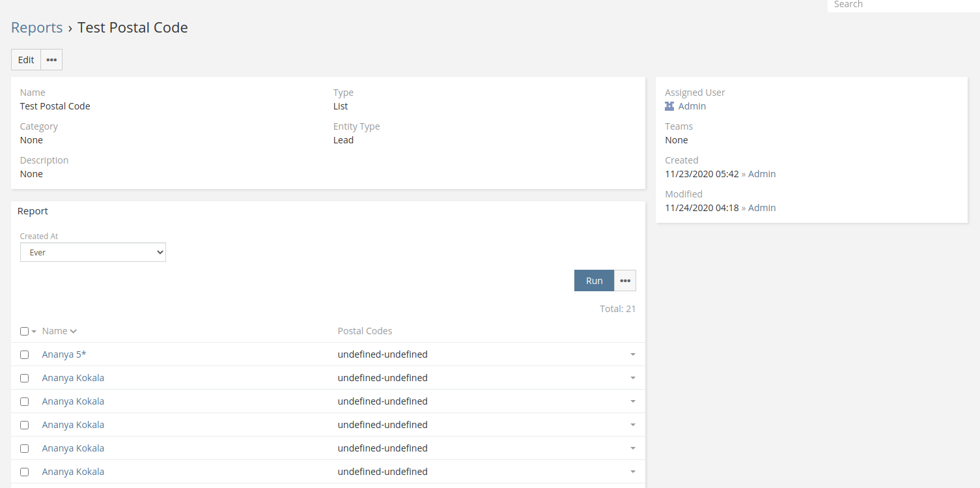Go back to Reports via breadcrumb
The height and width of the screenshot is (488, 980).
click(x=37, y=27)
